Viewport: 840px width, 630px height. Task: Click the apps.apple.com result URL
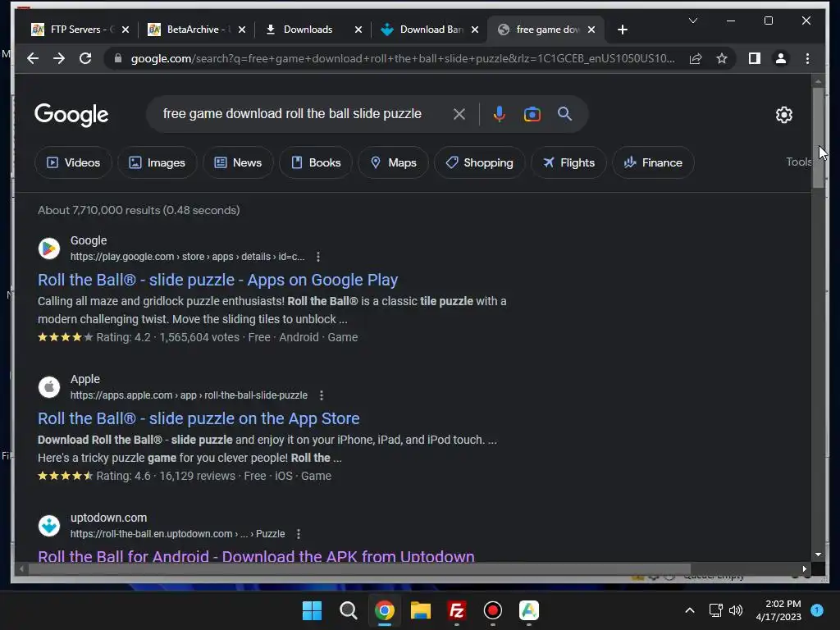[x=189, y=395]
